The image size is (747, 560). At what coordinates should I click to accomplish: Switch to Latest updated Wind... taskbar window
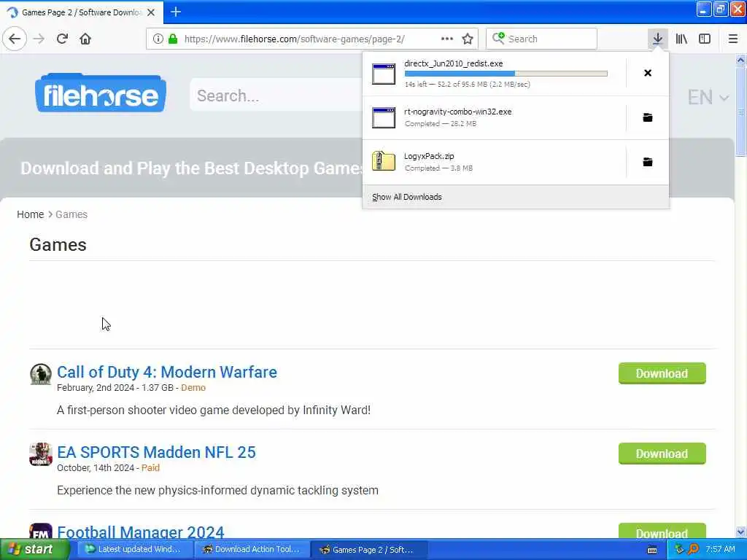133,549
